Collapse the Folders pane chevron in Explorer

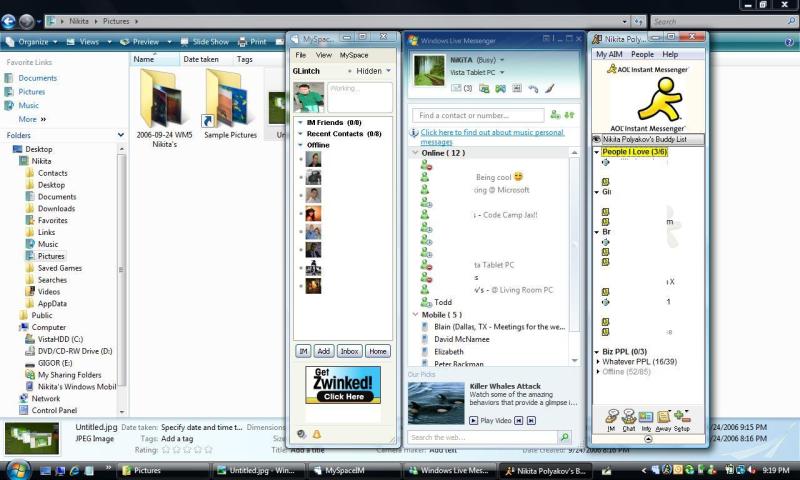(120, 135)
